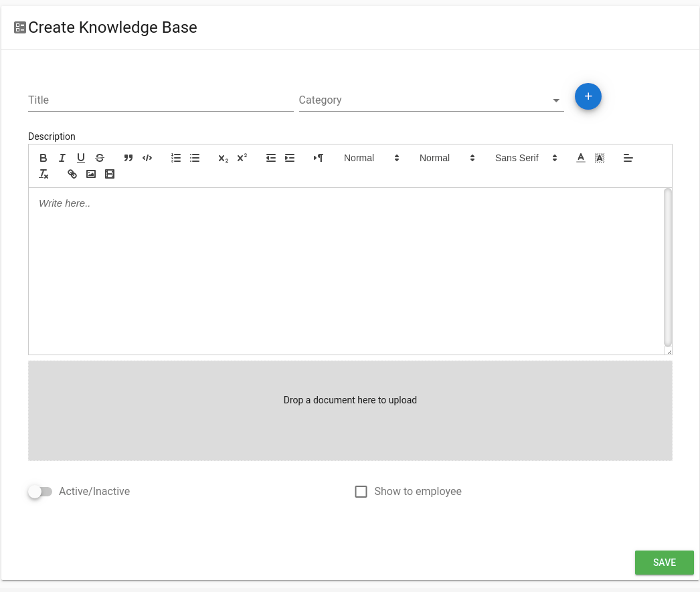Screen dimensions: 700x592
Task: Click the document upload drop zone
Action: 350,411
